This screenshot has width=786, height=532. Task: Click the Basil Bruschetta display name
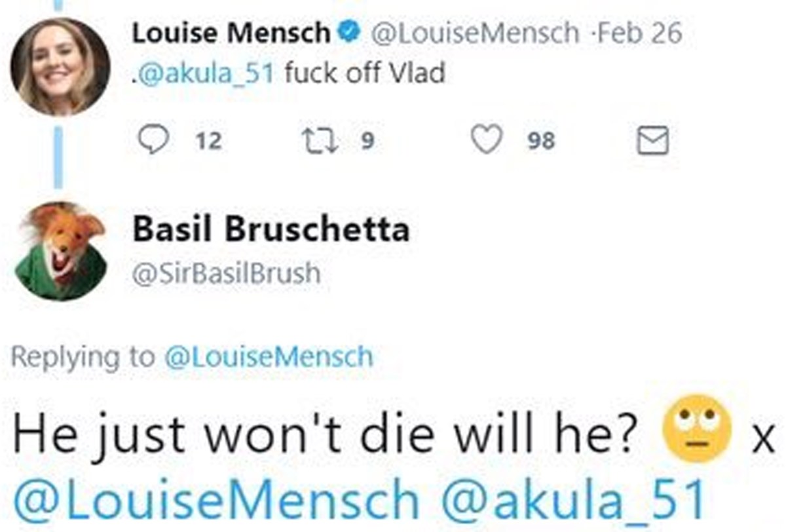(x=271, y=230)
